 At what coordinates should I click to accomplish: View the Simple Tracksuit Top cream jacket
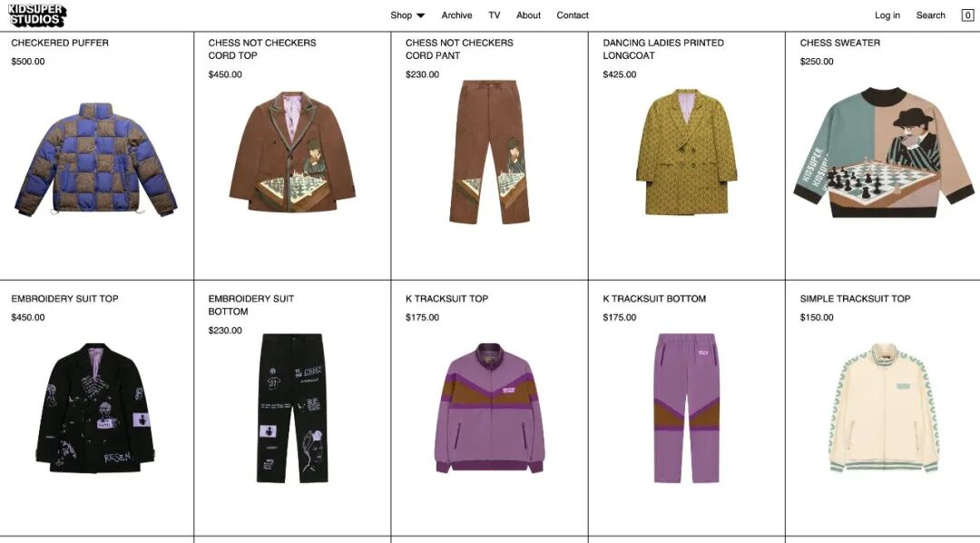click(884, 408)
